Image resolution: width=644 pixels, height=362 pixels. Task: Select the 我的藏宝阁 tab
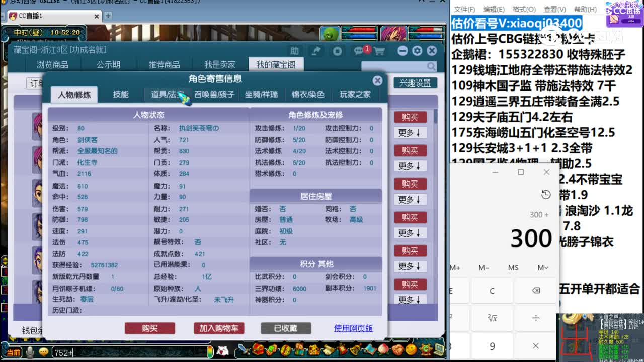click(x=277, y=64)
